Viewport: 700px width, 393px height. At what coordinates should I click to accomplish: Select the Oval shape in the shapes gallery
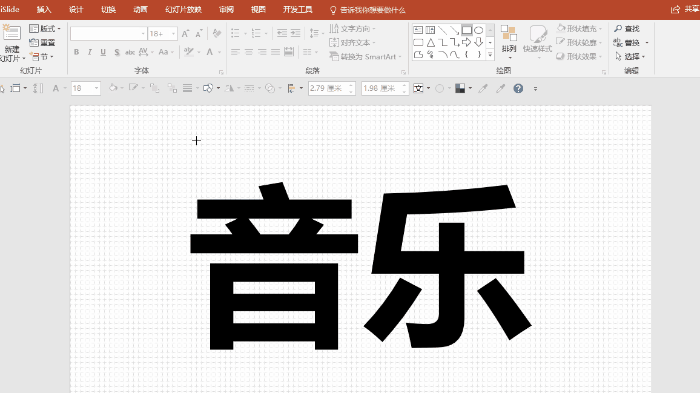[x=479, y=30]
